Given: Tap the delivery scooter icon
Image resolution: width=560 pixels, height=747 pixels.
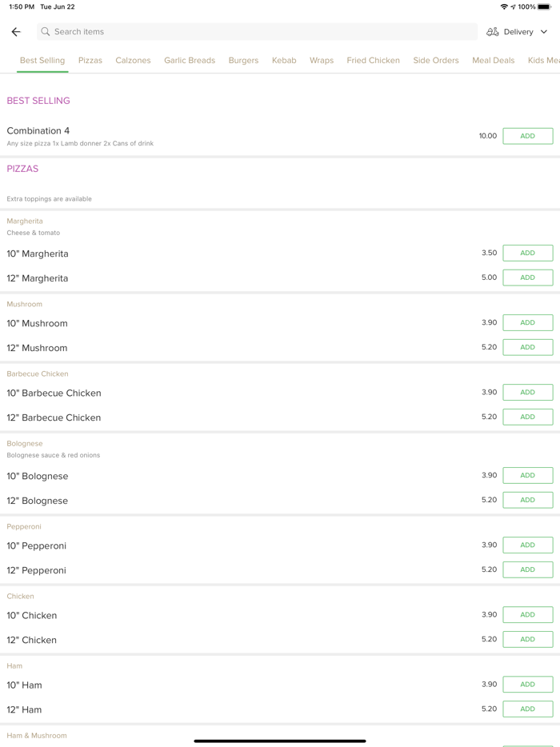Looking at the screenshot, I should coord(493,32).
